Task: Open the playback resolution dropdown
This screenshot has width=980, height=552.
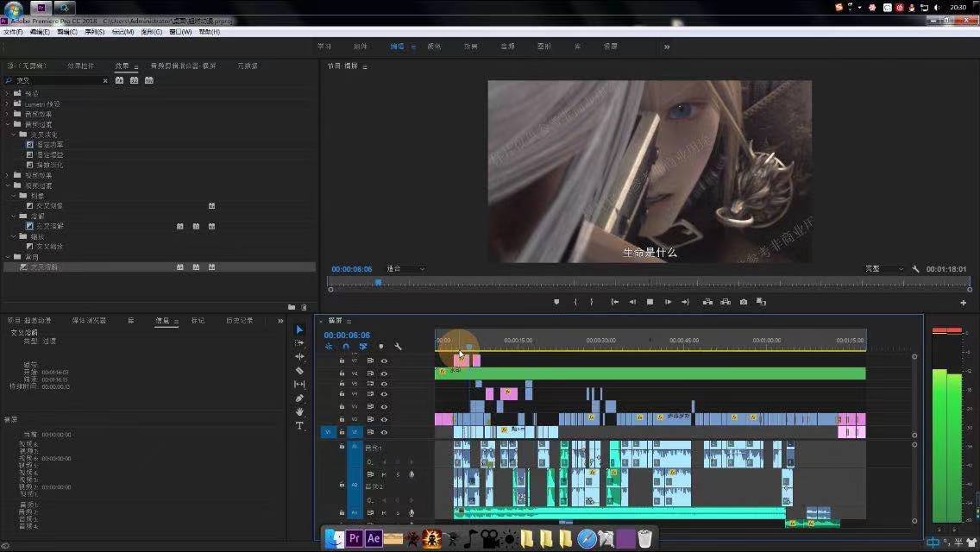Action: tap(883, 269)
